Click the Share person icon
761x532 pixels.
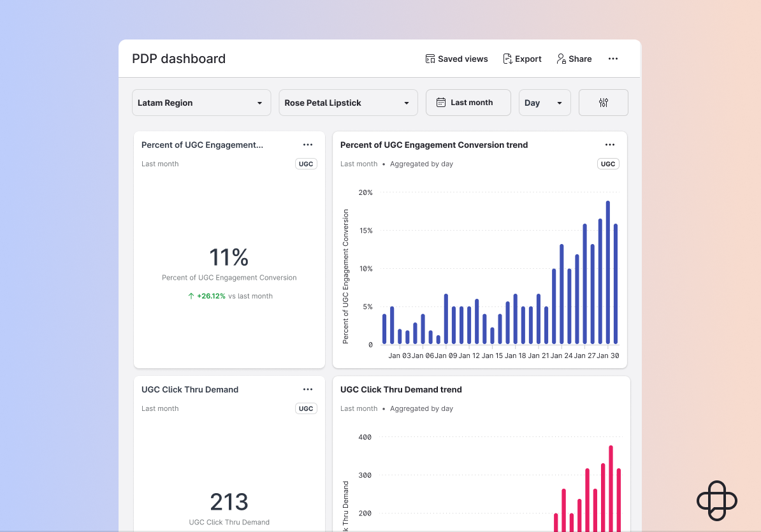click(561, 59)
